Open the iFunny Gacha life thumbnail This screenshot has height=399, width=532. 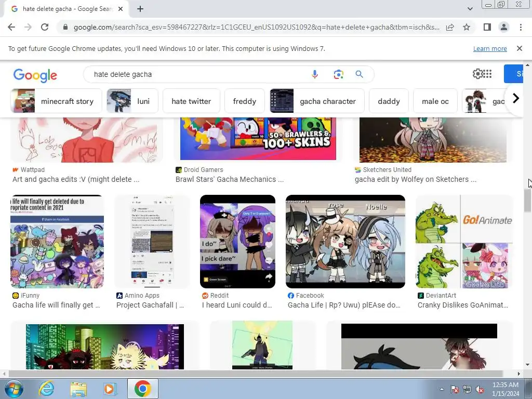(x=57, y=242)
